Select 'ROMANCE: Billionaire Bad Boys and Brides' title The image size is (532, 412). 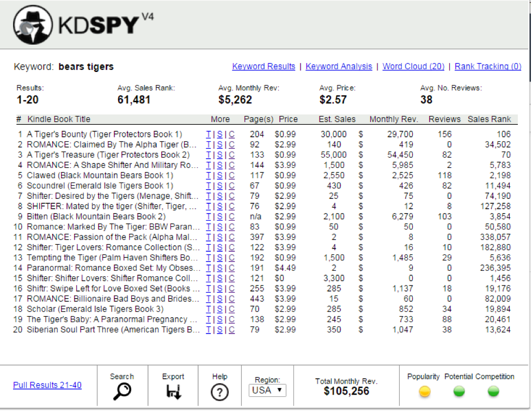(113, 299)
